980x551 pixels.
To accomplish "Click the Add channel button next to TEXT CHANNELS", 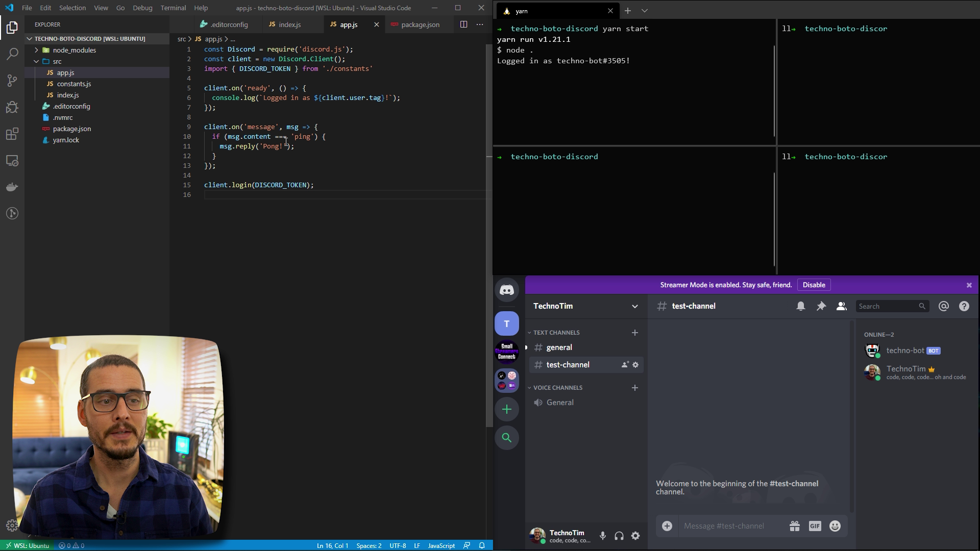I will [x=634, y=332].
